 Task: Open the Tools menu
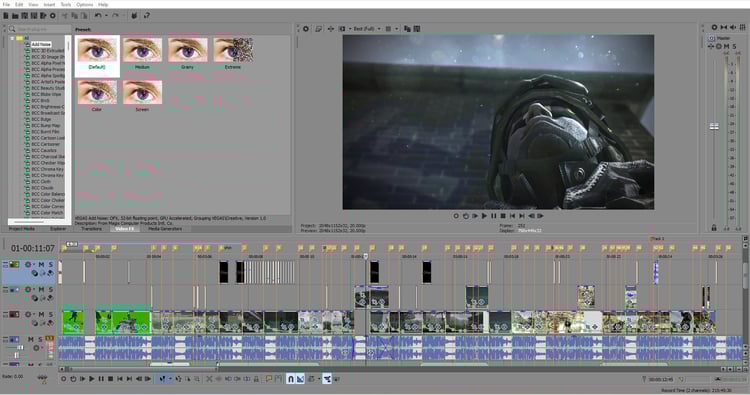[x=66, y=4]
